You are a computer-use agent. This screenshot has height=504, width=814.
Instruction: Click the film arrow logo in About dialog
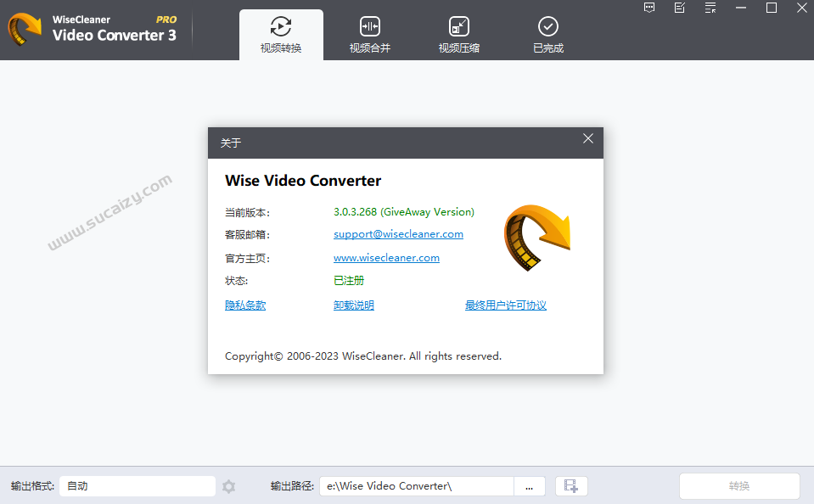[536, 237]
